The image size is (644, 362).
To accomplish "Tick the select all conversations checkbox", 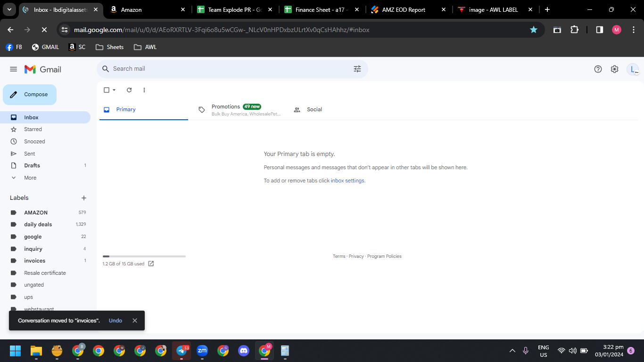I will 107,90.
